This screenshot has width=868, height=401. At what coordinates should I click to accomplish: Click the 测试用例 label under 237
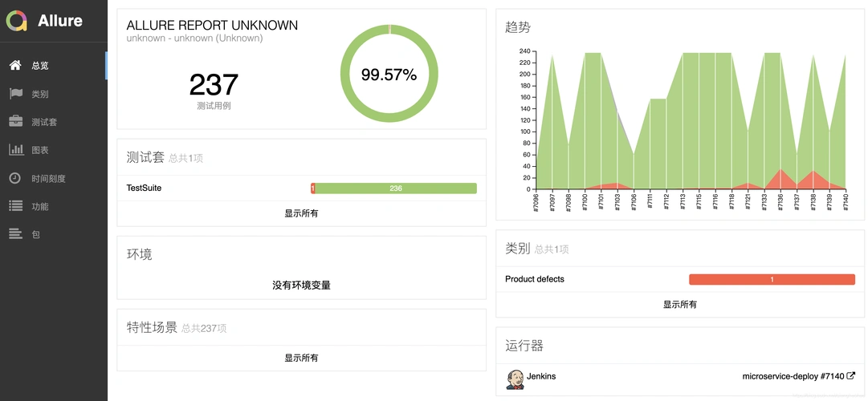tap(214, 106)
